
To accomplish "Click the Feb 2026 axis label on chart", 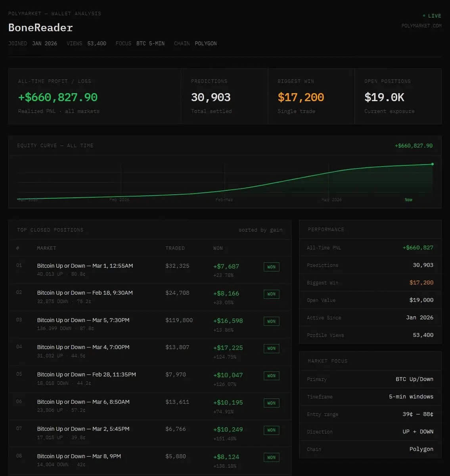I will (119, 200).
